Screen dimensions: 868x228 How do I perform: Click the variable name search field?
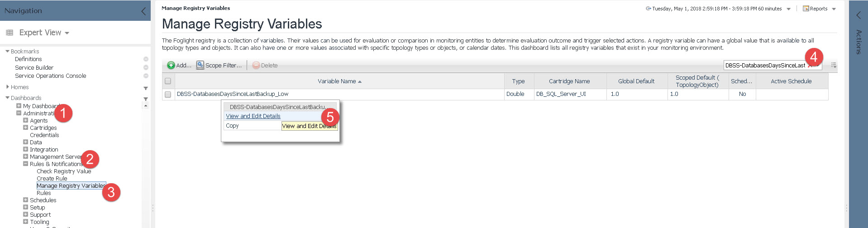(x=764, y=66)
